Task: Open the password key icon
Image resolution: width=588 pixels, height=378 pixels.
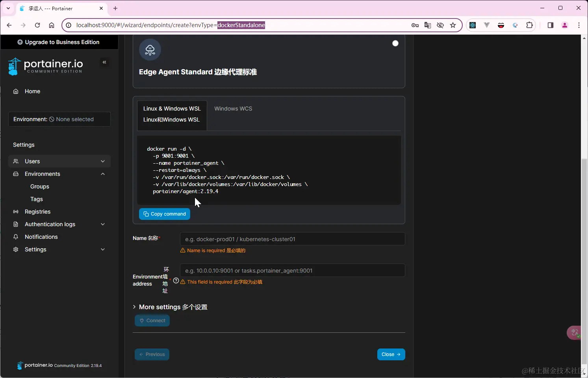Action: coord(415,25)
